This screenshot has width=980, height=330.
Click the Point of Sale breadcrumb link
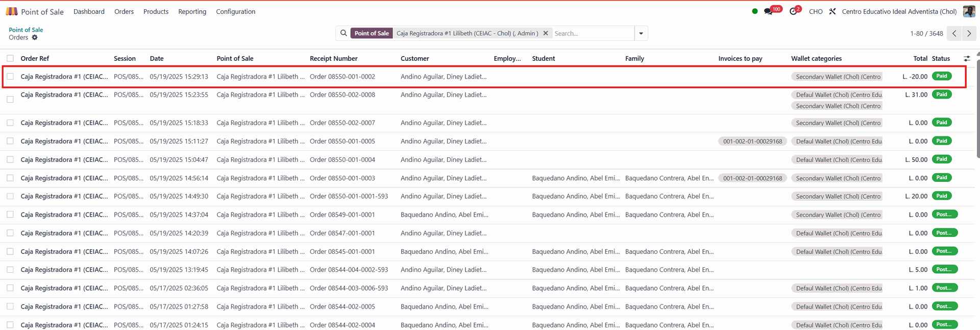(x=26, y=30)
